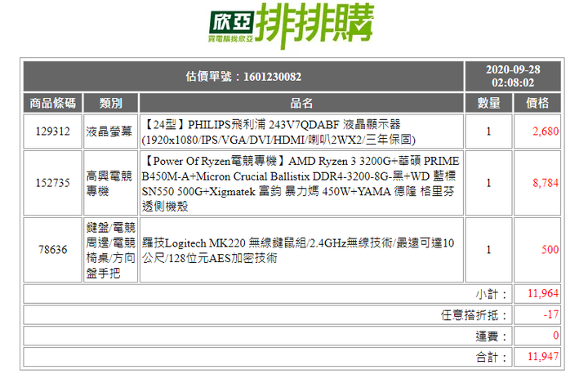
Task: Click the 價格 column header
Action: point(537,103)
